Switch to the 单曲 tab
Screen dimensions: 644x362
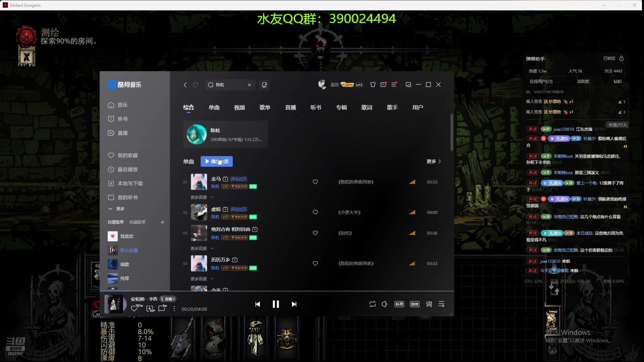214,108
